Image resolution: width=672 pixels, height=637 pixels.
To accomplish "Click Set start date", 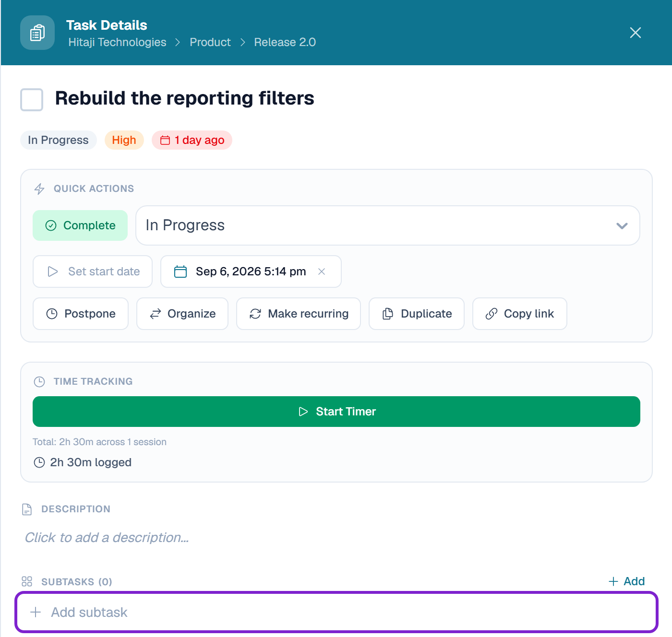I will point(93,271).
